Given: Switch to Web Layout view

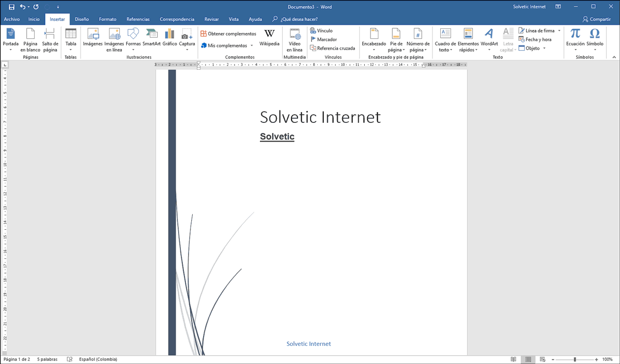Looking at the screenshot, I should (542, 359).
